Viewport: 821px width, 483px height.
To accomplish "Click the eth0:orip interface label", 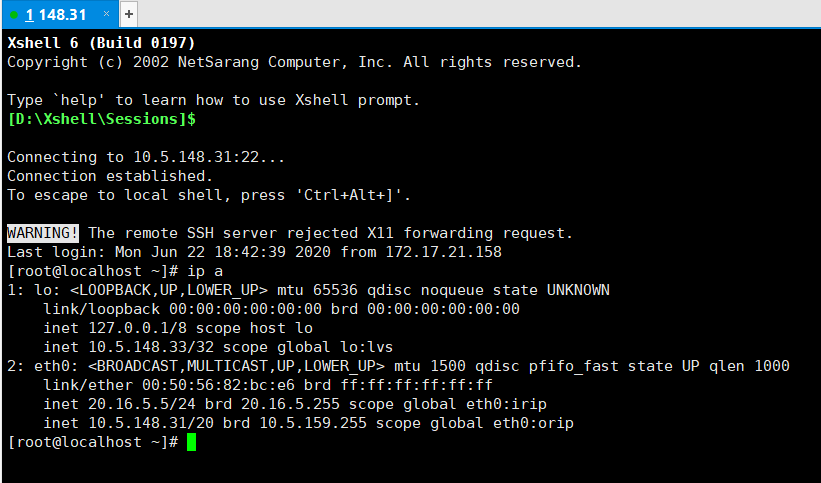I will click(533, 423).
